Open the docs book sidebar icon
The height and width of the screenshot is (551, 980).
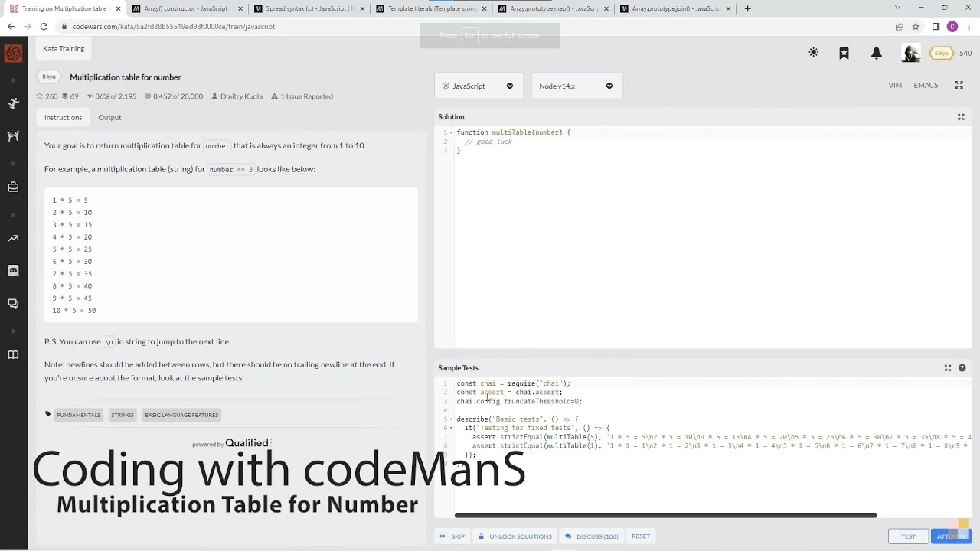click(13, 354)
